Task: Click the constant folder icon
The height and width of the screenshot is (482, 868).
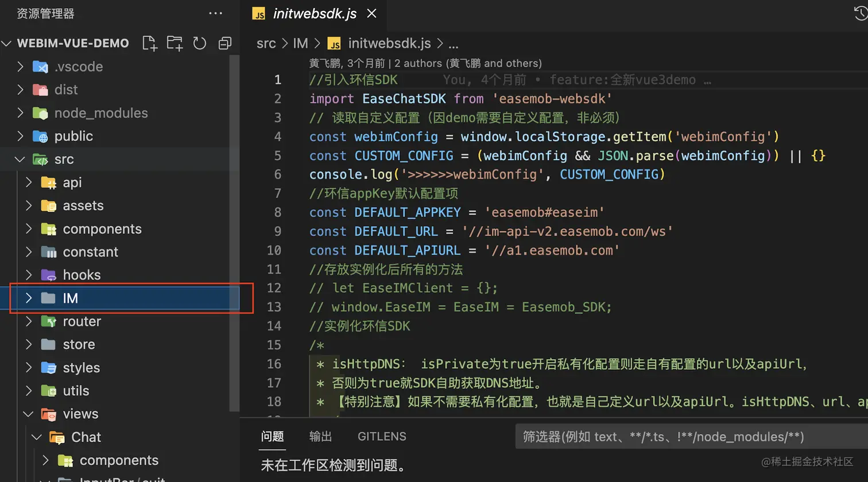Action: point(49,252)
